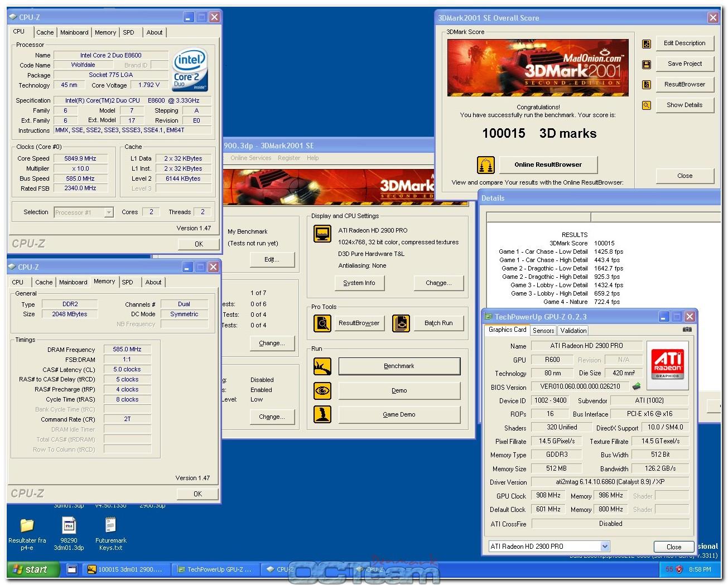
Task: Click the Save Project button
Action: tap(684, 64)
